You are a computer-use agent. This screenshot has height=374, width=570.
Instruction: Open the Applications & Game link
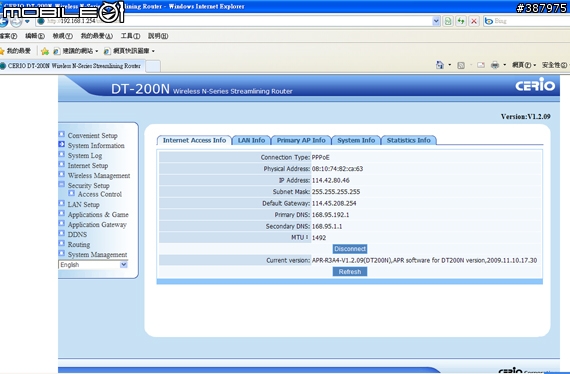tap(98, 214)
